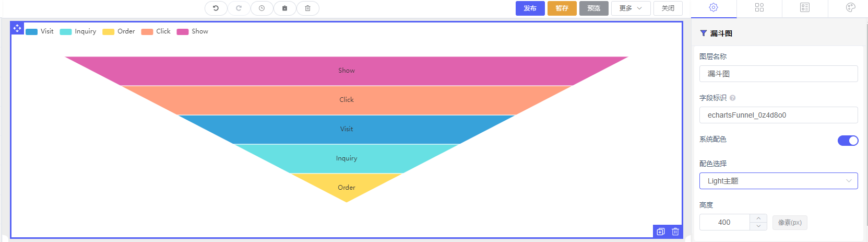
Task: Toggle the 系统配色 switch
Action: (848, 141)
